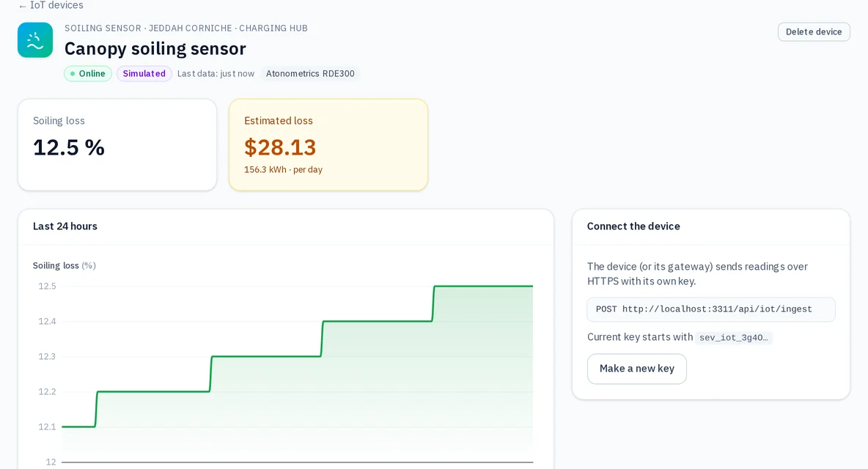The image size is (868, 469).
Task: Click the Last 24 hours heading
Action: [x=65, y=226]
